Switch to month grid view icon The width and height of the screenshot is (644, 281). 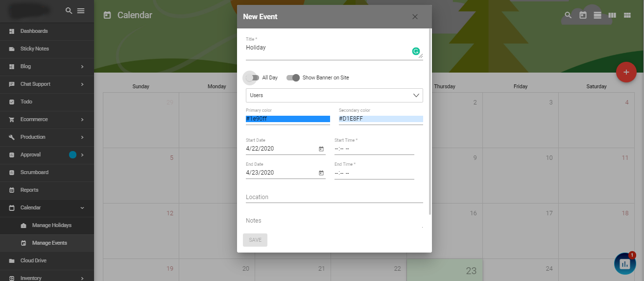tap(627, 15)
